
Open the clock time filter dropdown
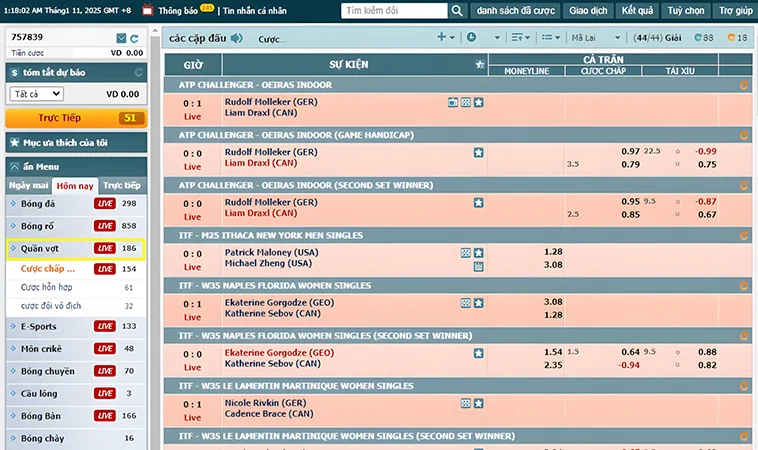pos(483,37)
